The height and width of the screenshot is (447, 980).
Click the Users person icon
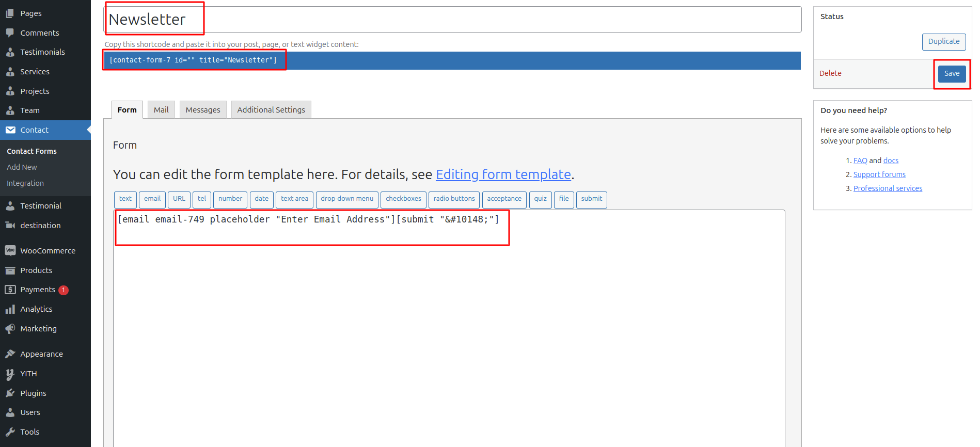point(10,412)
